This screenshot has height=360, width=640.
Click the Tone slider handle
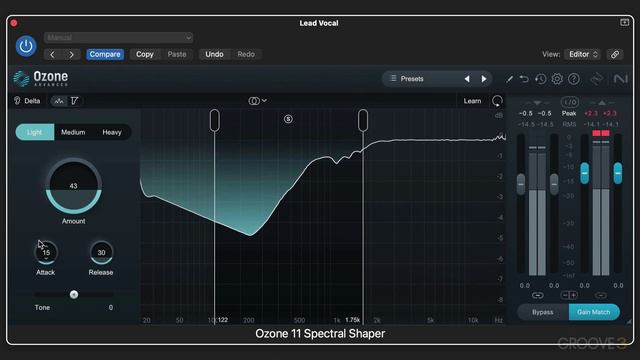(x=74, y=294)
